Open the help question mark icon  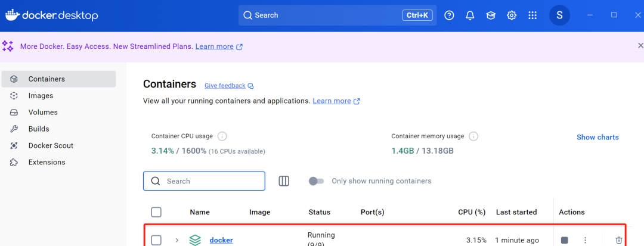[x=450, y=15]
